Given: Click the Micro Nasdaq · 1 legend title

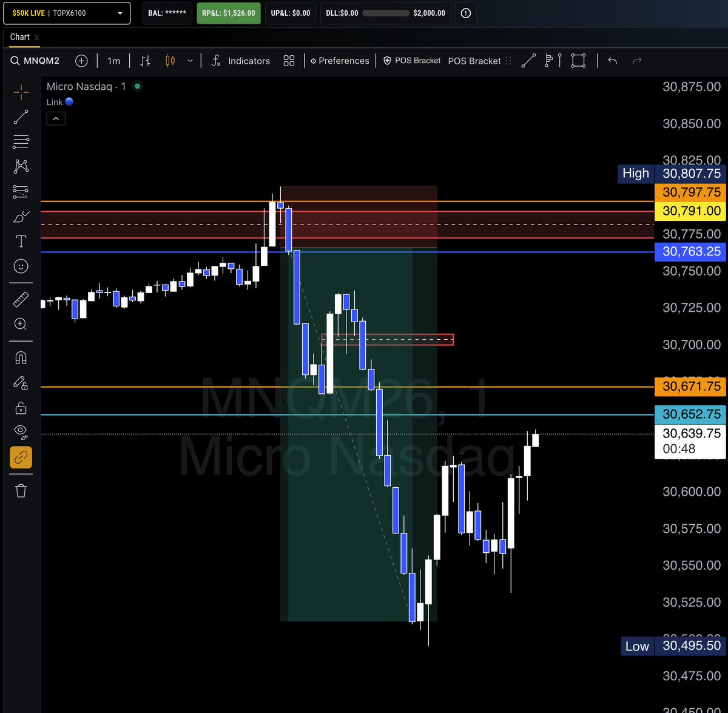Looking at the screenshot, I should pyautogui.click(x=86, y=86).
